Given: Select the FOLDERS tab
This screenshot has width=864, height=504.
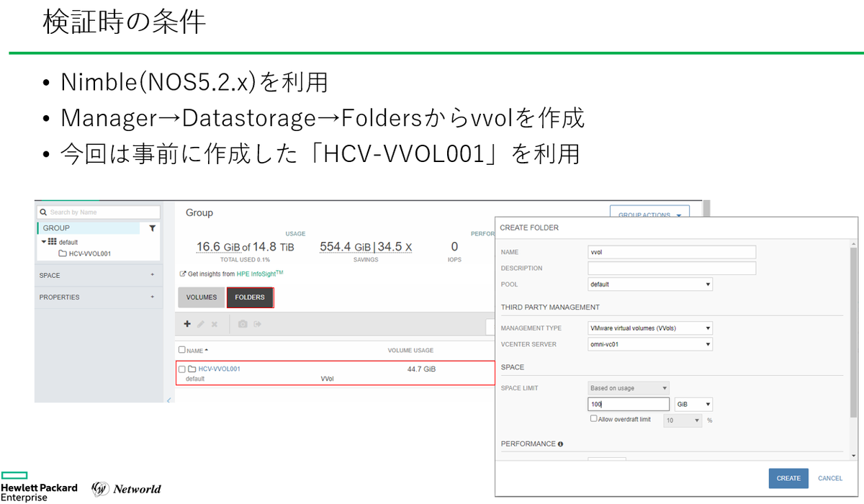Looking at the screenshot, I should pyautogui.click(x=250, y=297).
